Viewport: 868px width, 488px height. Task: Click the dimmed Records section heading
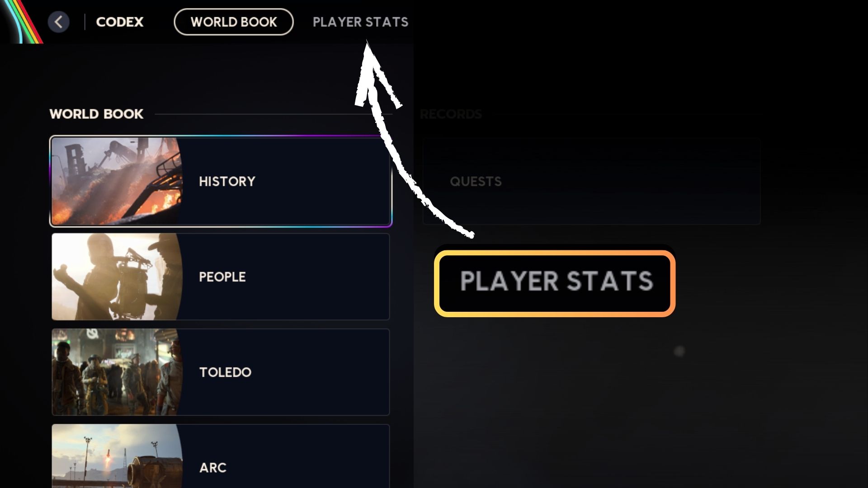(x=451, y=114)
